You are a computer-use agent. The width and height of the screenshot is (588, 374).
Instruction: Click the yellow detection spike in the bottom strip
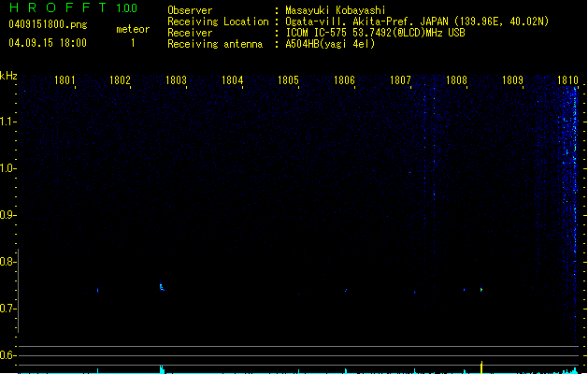coord(481,367)
